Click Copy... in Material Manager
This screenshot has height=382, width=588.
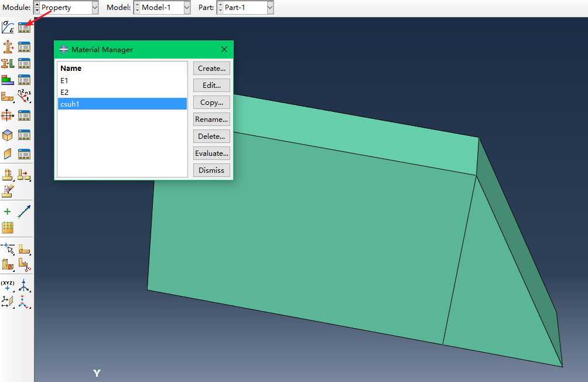pos(211,103)
